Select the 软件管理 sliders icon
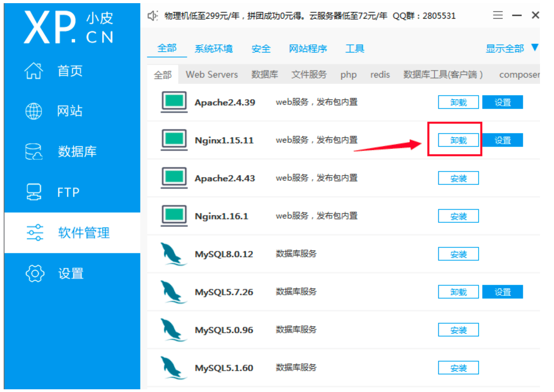This screenshot has width=554, height=392. [x=35, y=233]
